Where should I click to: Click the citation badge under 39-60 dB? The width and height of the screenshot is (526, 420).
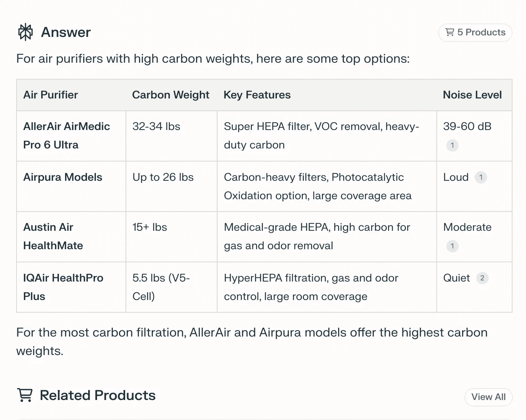coord(452,145)
